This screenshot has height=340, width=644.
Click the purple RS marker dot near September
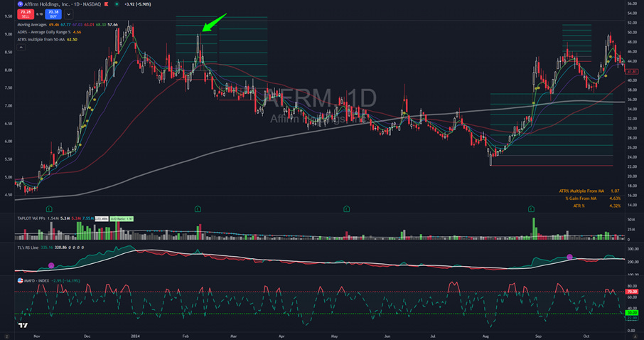[569, 257]
